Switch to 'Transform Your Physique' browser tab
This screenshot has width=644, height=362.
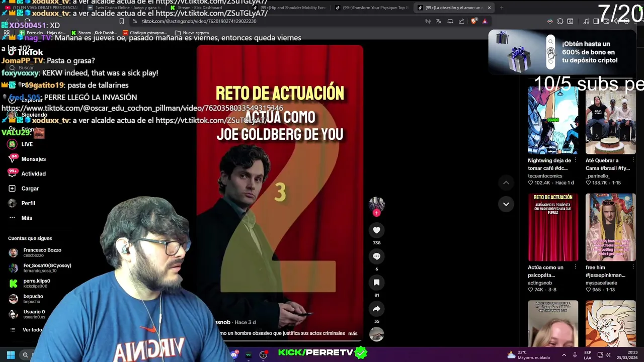pos(372,8)
